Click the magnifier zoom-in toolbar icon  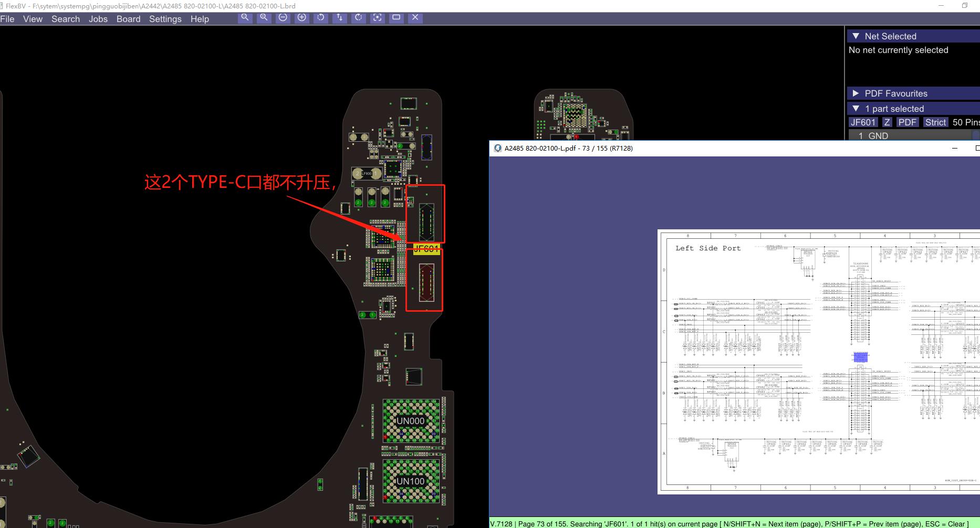pos(264,17)
